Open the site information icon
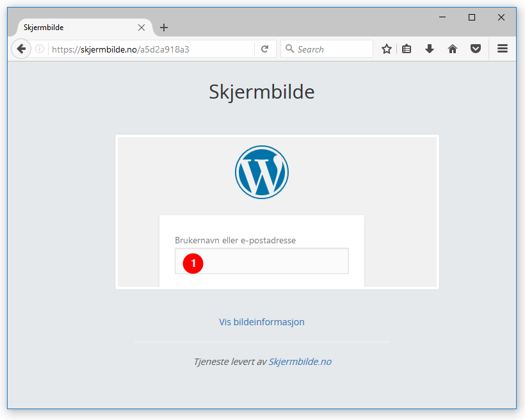 [40, 49]
